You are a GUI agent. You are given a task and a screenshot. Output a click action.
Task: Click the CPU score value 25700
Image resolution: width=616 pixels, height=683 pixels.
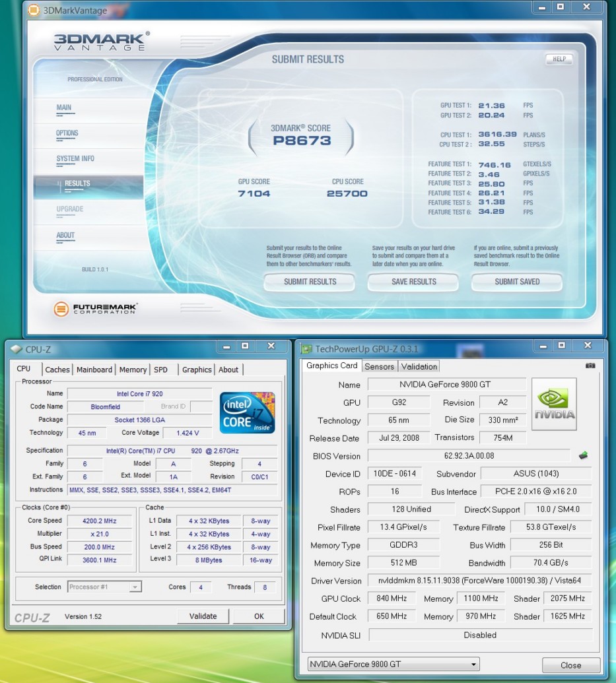(x=347, y=193)
